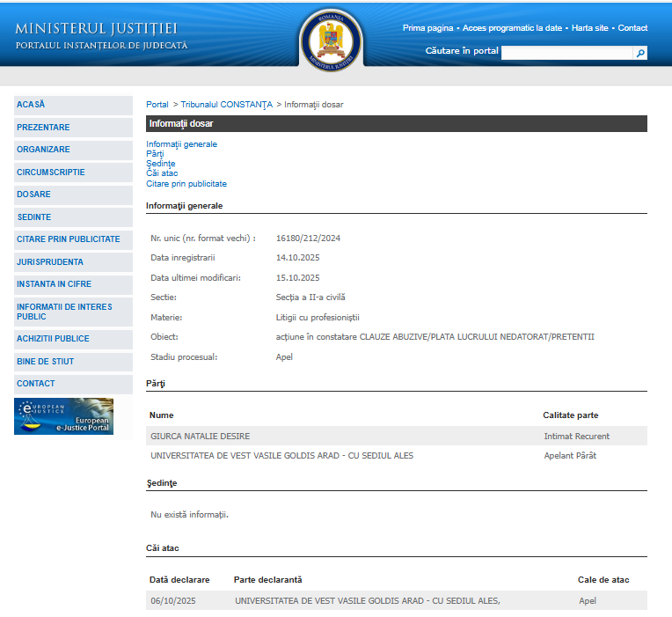The width and height of the screenshot is (672, 617).
Task: Click the Contact link in header
Action: [632, 28]
